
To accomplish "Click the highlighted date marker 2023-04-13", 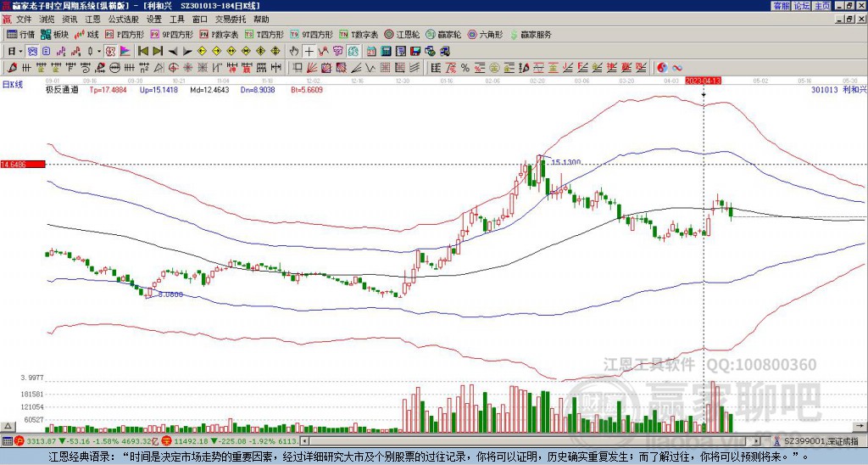I will (703, 81).
